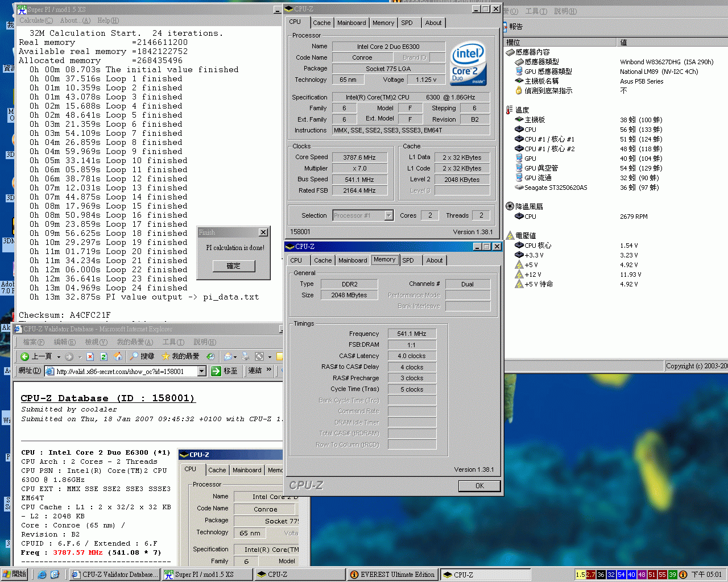This screenshot has height=582, width=728.
Task: Click the Core Speed value 3787.6 MHz
Action: tap(359, 157)
